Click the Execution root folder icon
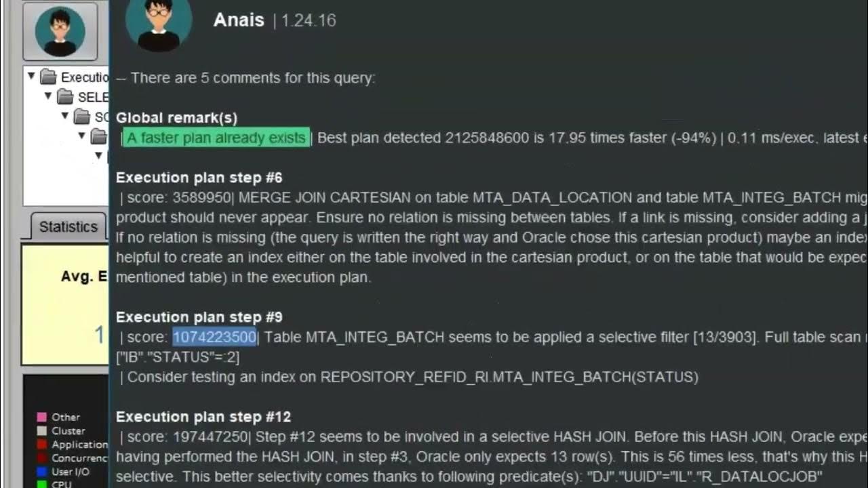Screen dimensions: 868x488 pyautogui.click(x=48, y=77)
